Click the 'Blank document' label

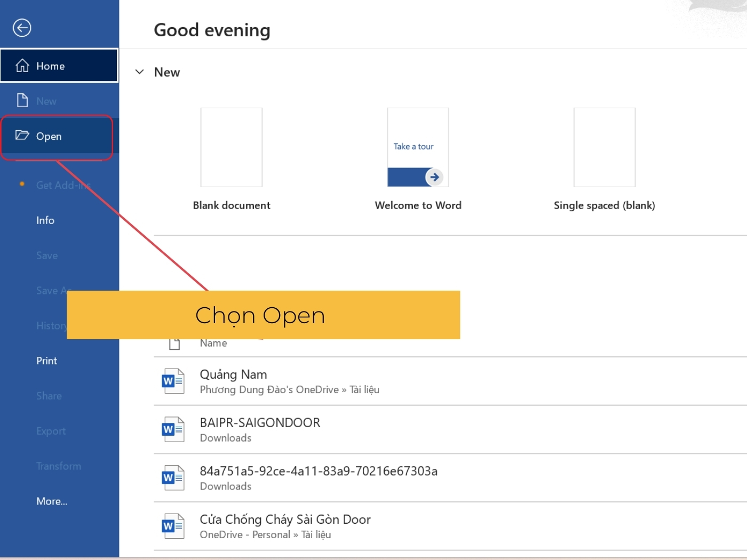[x=232, y=205]
